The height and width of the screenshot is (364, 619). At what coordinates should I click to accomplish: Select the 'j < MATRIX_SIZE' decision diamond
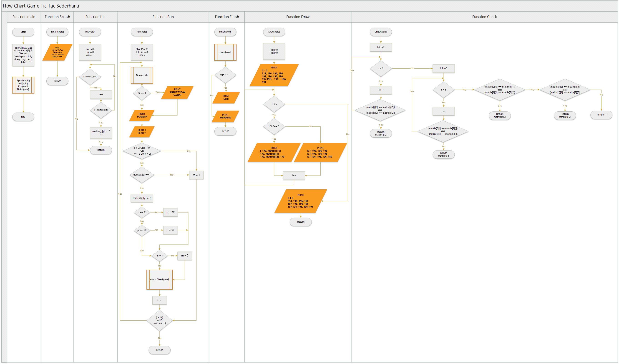[101, 110]
